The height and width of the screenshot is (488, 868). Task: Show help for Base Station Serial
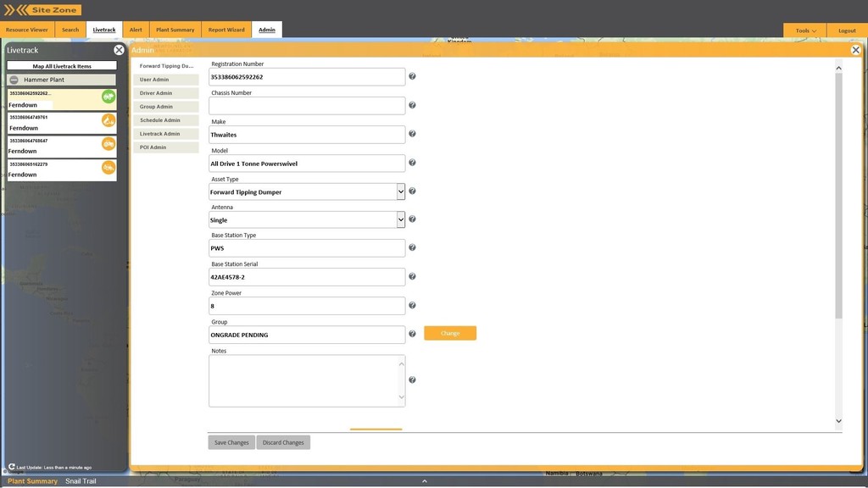click(412, 276)
